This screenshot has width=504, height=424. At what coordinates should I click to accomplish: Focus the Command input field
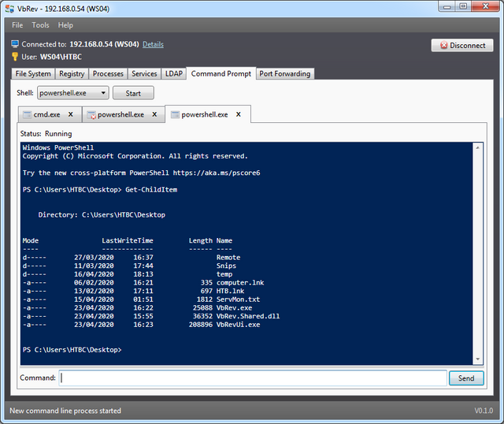tap(253, 378)
